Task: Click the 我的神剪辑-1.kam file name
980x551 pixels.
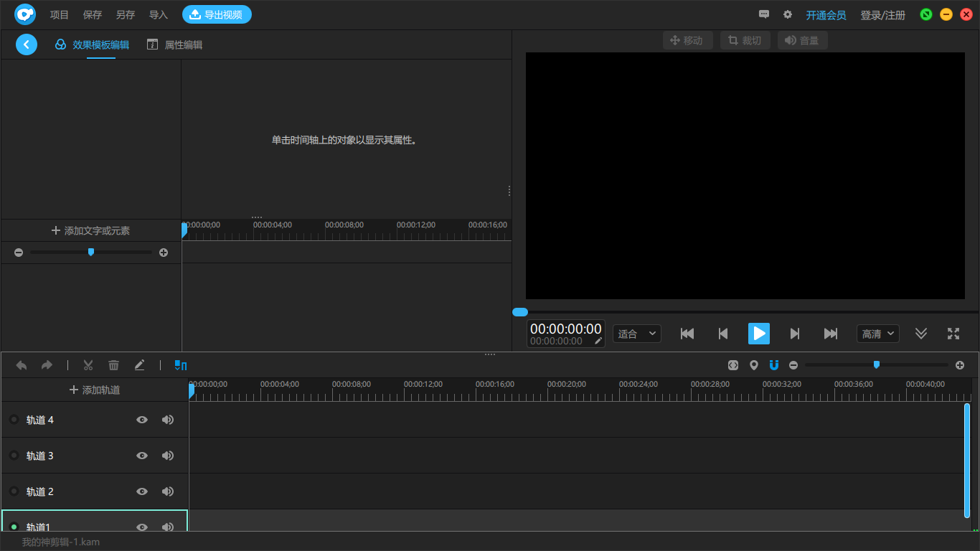Action: point(61,542)
